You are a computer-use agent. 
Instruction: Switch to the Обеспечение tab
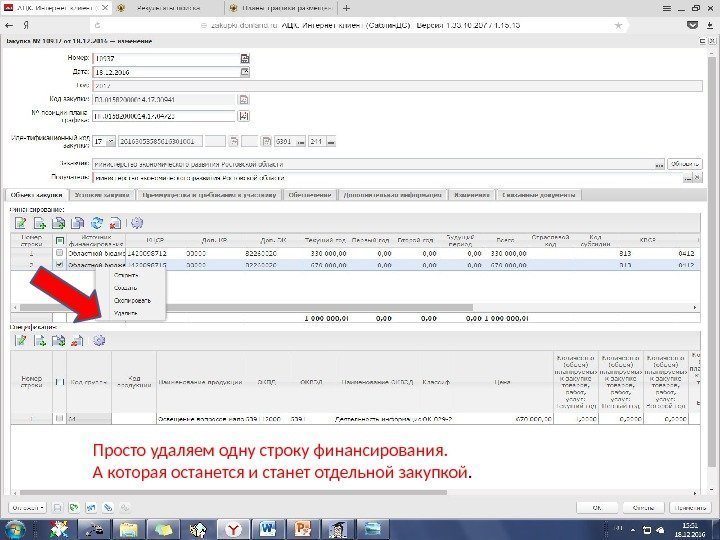point(310,195)
